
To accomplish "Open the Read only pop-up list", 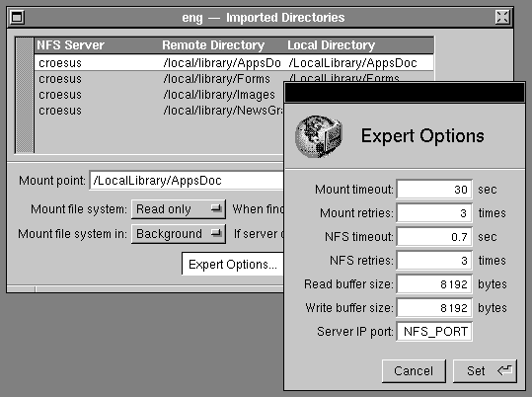I will point(179,209).
